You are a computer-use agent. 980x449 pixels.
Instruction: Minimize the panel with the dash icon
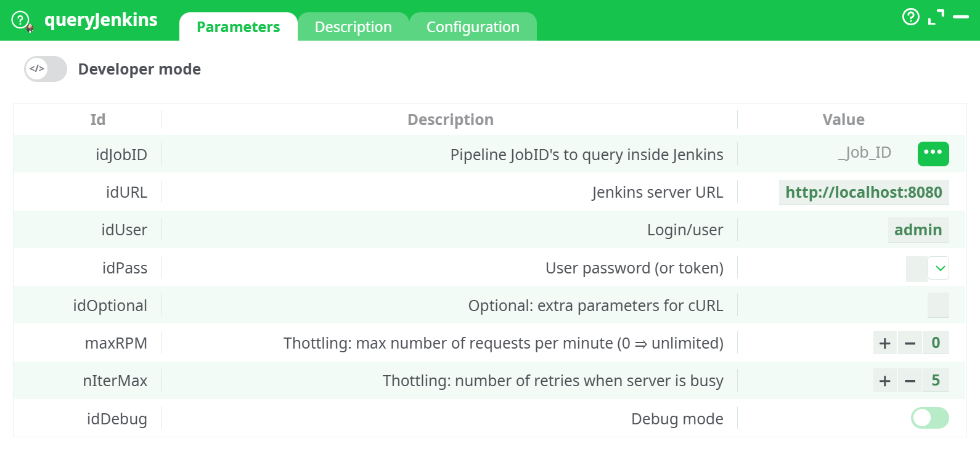coord(961,17)
